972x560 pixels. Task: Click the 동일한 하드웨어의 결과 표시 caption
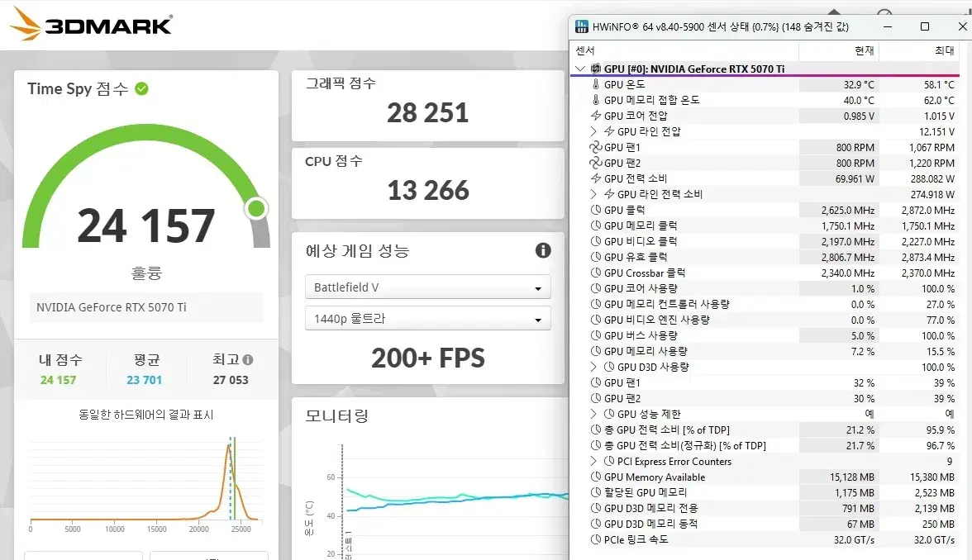146,415
